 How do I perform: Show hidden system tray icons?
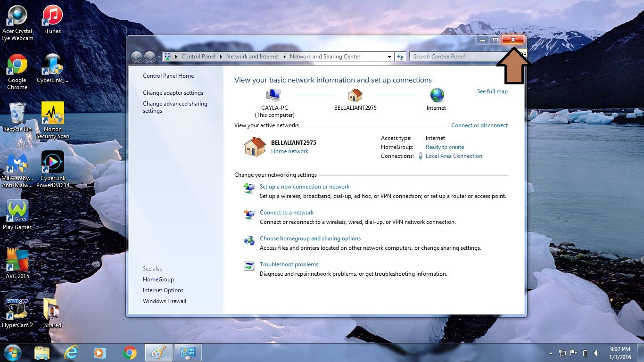[551, 353]
